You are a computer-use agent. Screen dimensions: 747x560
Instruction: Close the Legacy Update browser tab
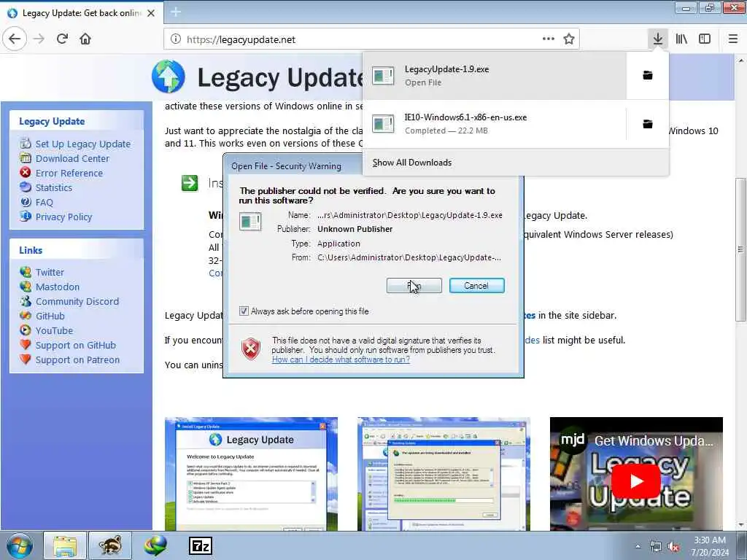[151, 13]
